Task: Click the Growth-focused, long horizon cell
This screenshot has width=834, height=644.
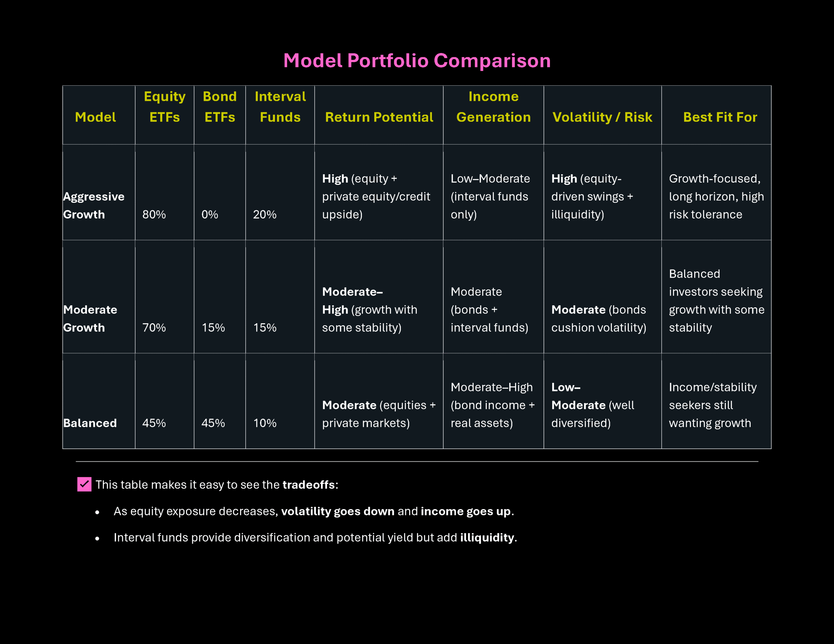Action: (x=716, y=196)
